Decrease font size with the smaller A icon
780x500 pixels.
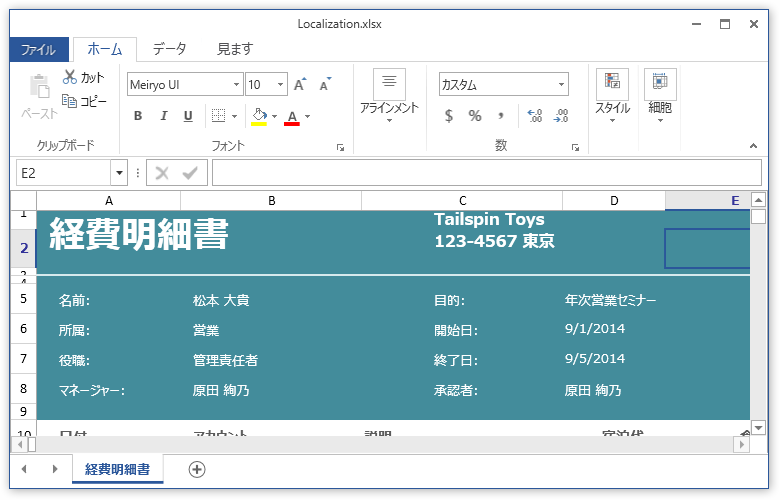[x=324, y=86]
